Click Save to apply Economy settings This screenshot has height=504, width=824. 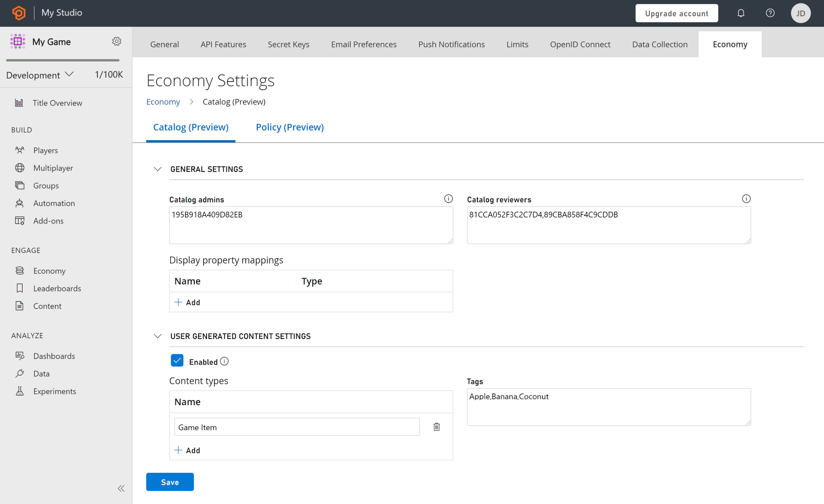[170, 482]
